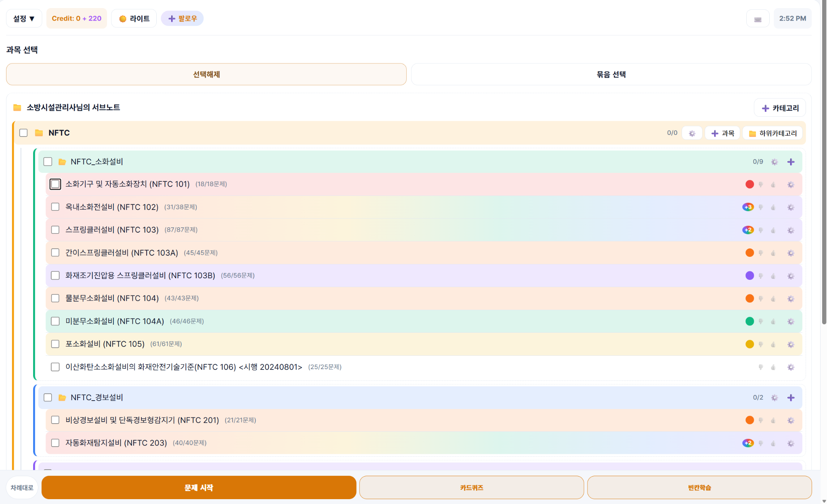Open gear settings for NFTC_경보설비 folder
The height and width of the screenshot is (504, 827).
(x=774, y=398)
